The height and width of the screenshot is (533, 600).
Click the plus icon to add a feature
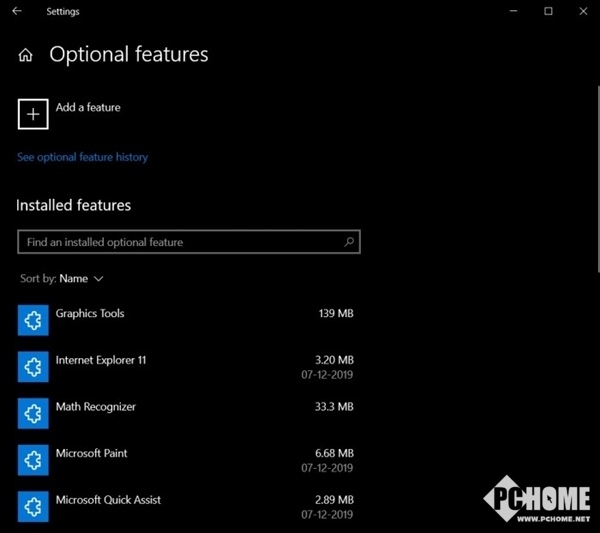click(33, 114)
